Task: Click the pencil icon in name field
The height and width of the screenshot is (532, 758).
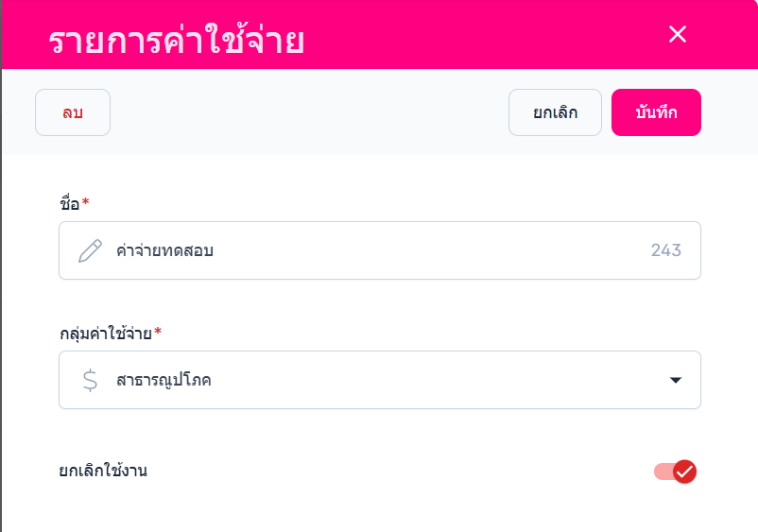Action: pyautogui.click(x=90, y=250)
